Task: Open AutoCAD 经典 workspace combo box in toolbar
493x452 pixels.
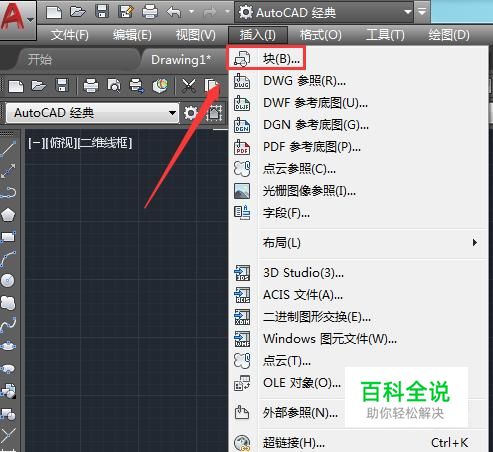Action: click(92, 113)
